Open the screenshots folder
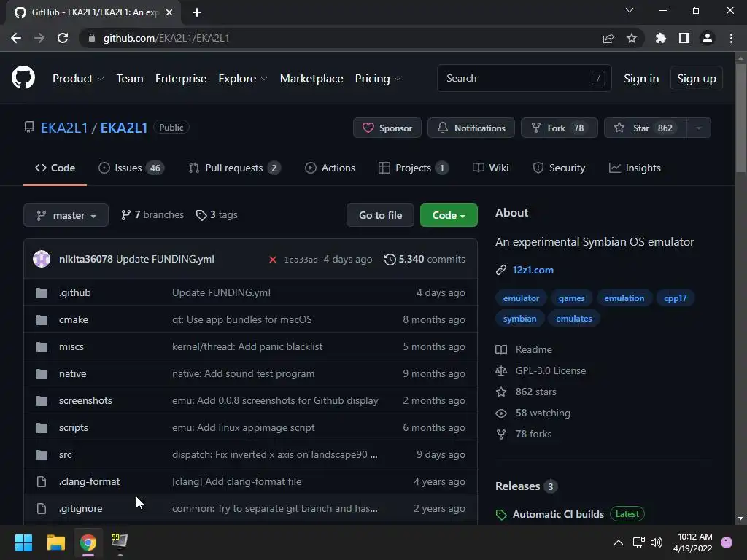The image size is (747, 560). (x=86, y=401)
